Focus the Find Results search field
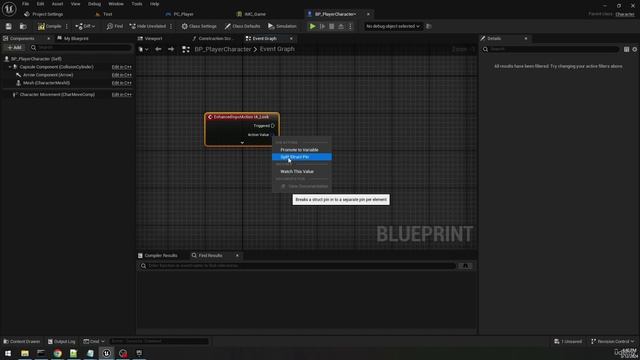 coord(298,266)
